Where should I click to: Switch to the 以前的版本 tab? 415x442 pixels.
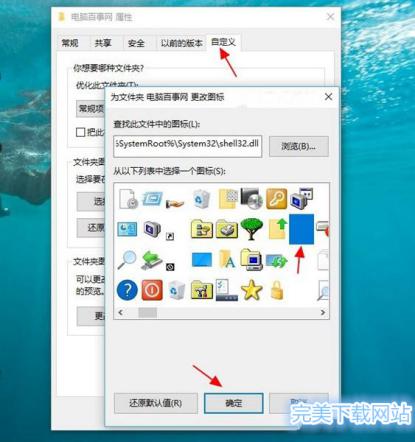coord(181,43)
